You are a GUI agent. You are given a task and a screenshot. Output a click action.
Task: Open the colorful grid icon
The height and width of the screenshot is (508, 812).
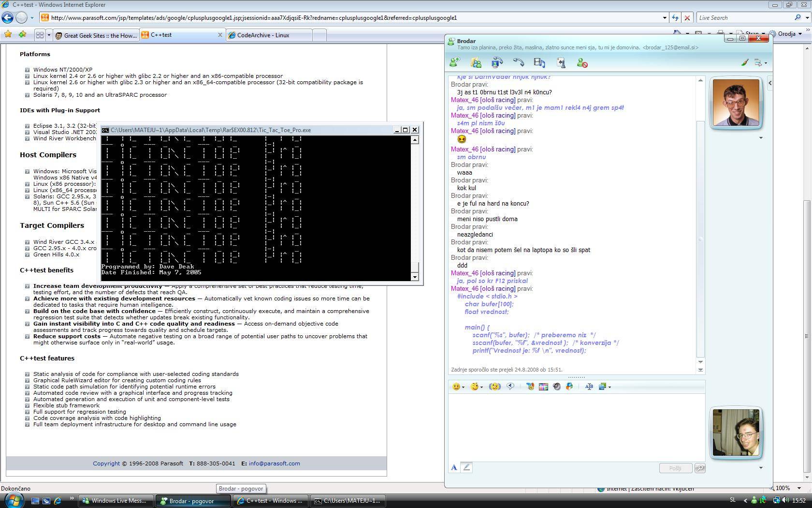click(543, 387)
